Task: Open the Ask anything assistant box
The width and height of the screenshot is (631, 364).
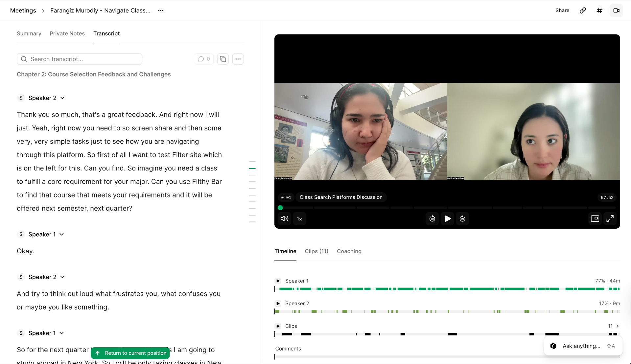Action: pyautogui.click(x=583, y=346)
